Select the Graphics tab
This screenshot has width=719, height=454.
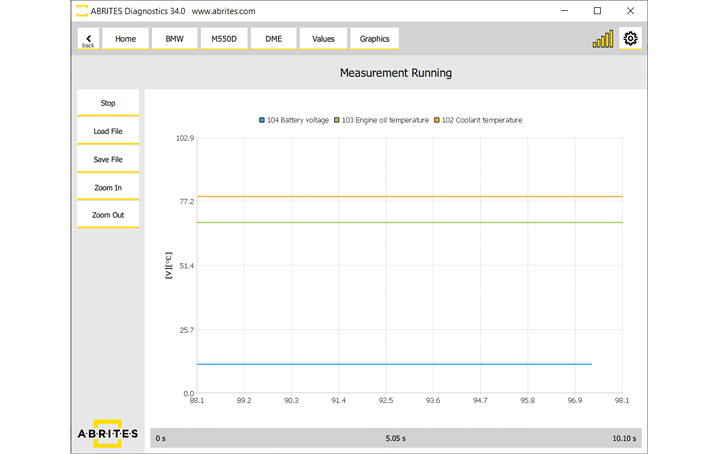[374, 39]
